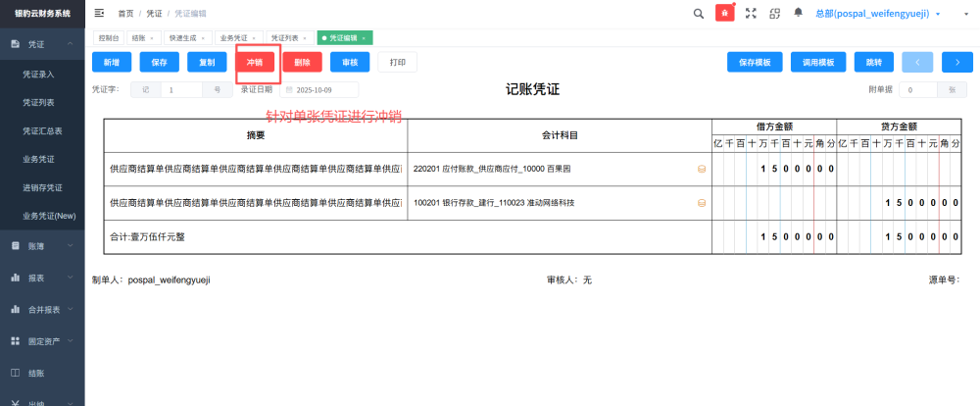
Task: Click the layout switch icon beside bell
Action: [775, 13]
